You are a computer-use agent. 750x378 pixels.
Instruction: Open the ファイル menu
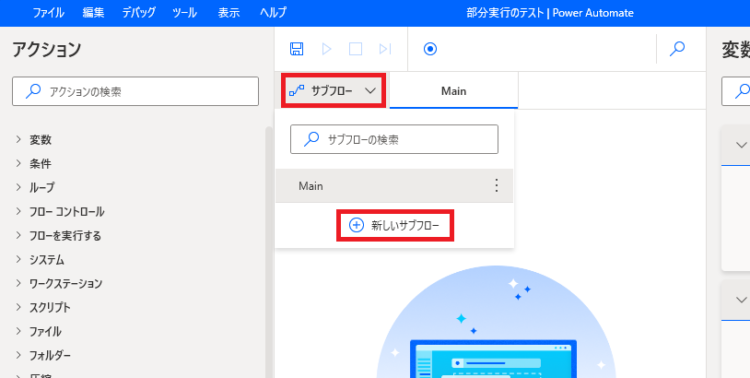(48, 13)
